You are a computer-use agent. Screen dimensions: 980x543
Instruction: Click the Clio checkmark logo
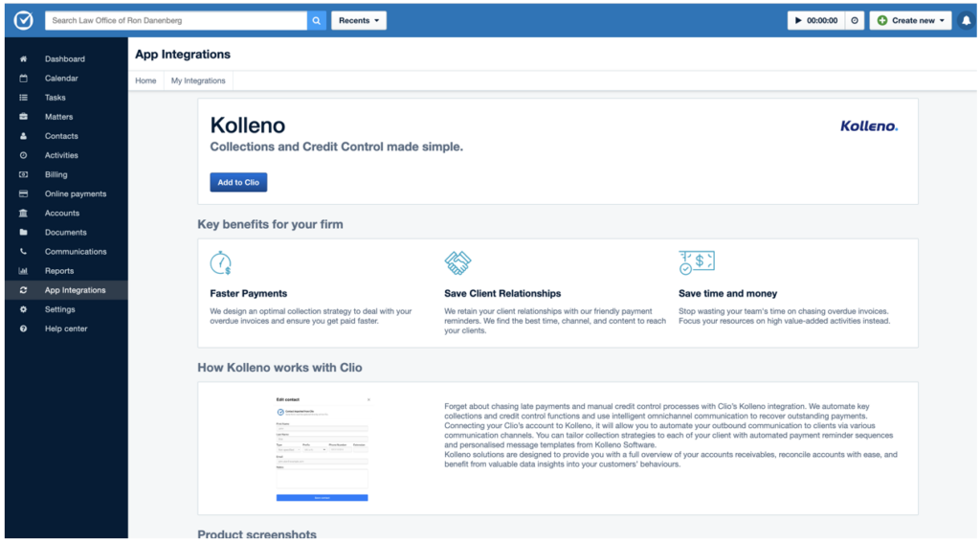pyautogui.click(x=24, y=20)
